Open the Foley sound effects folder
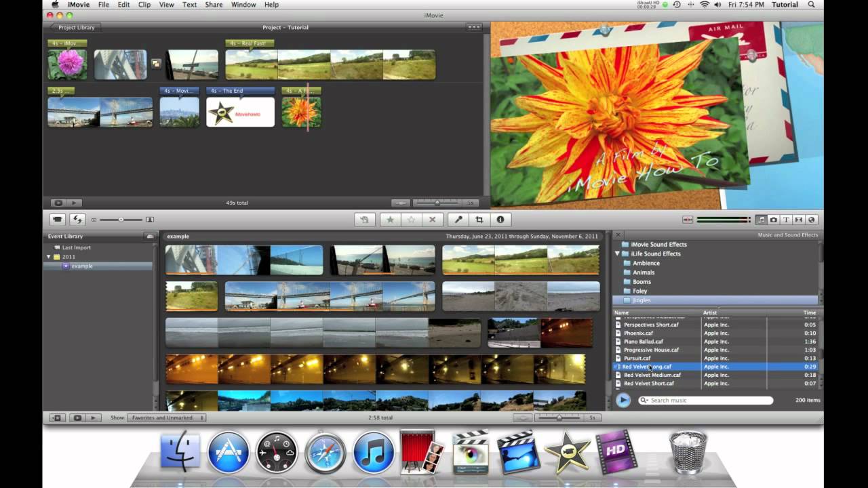The width and height of the screenshot is (868, 488). (x=639, y=291)
